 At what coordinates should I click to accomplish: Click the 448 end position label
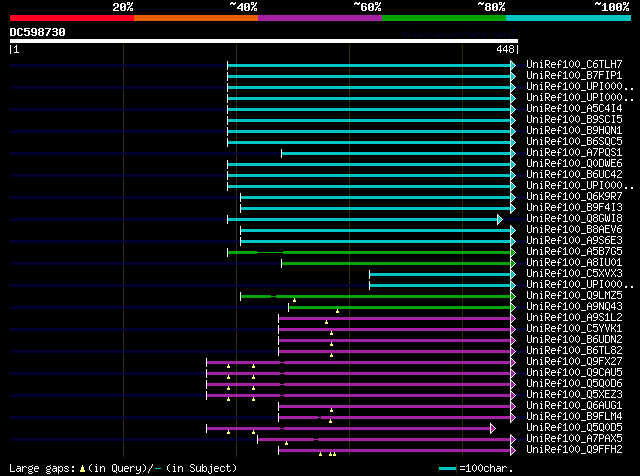click(x=505, y=49)
